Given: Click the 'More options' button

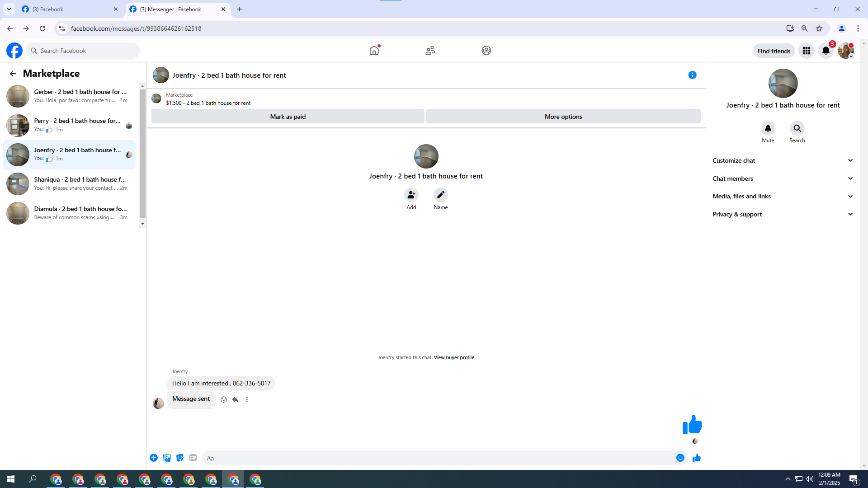Looking at the screenshot, I should click(563, 117).
